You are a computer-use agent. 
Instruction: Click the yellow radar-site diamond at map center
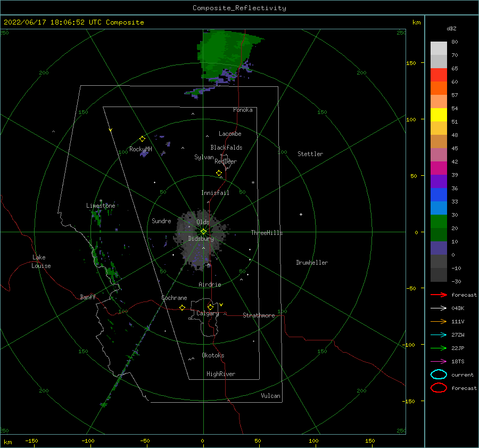pos(203,232)
